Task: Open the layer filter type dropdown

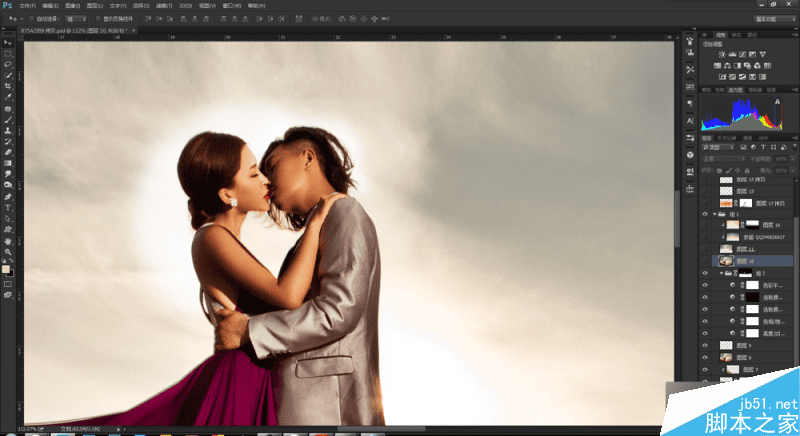Action: point(718,147)
